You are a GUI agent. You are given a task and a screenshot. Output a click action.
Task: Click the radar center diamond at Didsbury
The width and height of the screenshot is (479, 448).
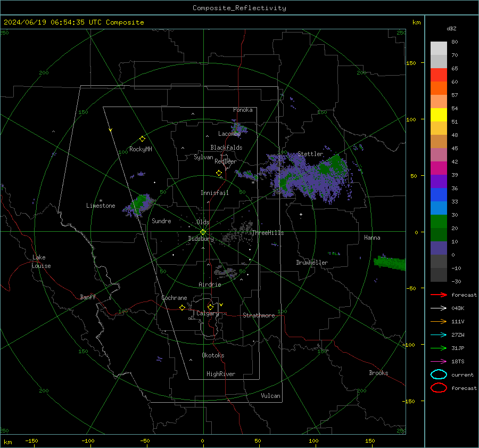[203, 232]
